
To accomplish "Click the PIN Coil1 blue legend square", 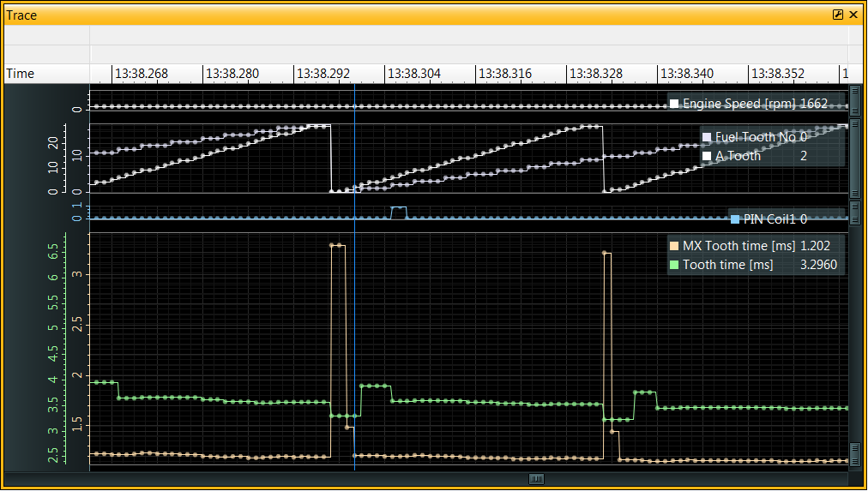I will (x=735, y=219).
